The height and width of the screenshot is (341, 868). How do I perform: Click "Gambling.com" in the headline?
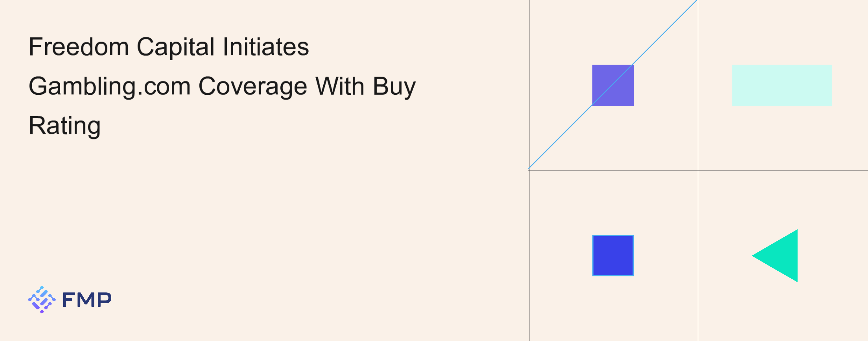110,87
